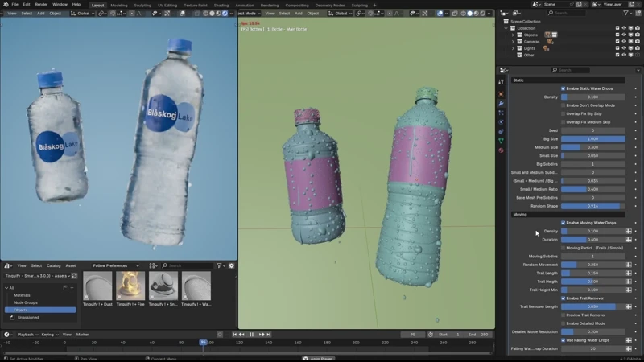Switch to the Shading workspace tab
The width and height of the screenshot is (644, 362).
point(221,6)
